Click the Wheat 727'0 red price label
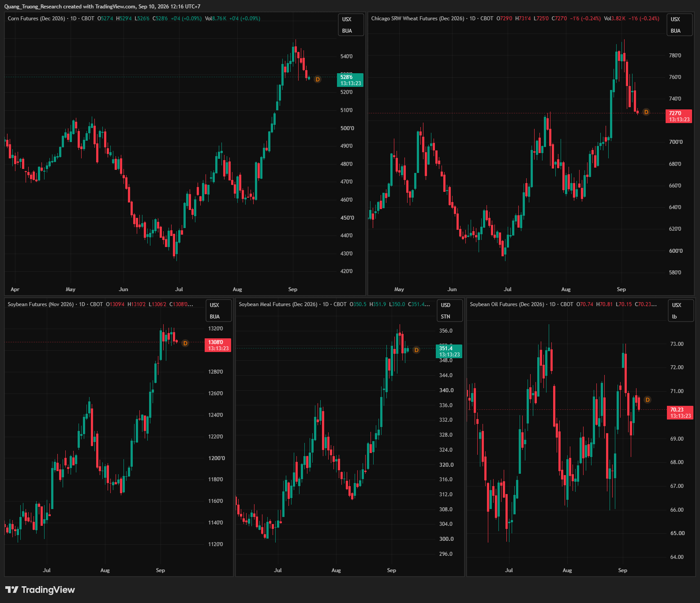This screenshot has height=603, width=700. (679, 116)
